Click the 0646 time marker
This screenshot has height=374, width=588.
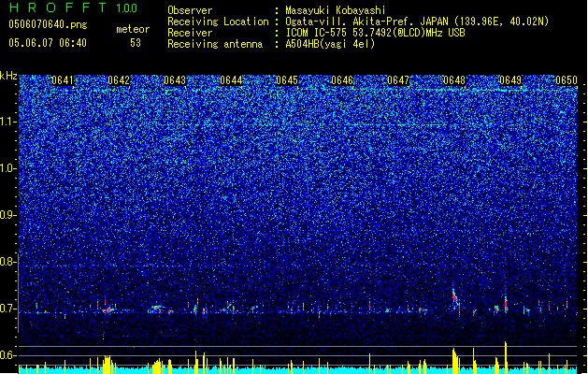[x=342, y=80]
